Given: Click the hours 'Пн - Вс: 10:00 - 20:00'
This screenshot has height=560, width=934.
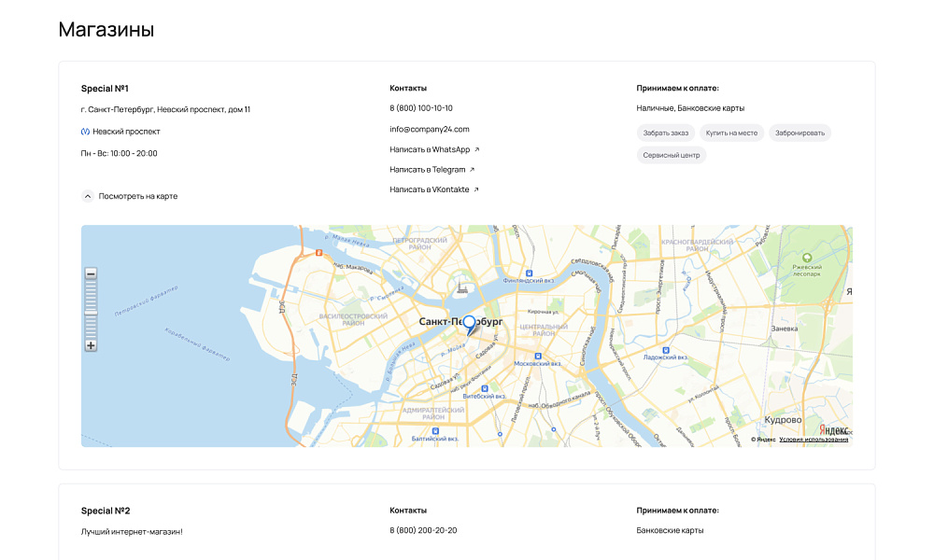Looking at the screenshot, I should tap(120, 154).
